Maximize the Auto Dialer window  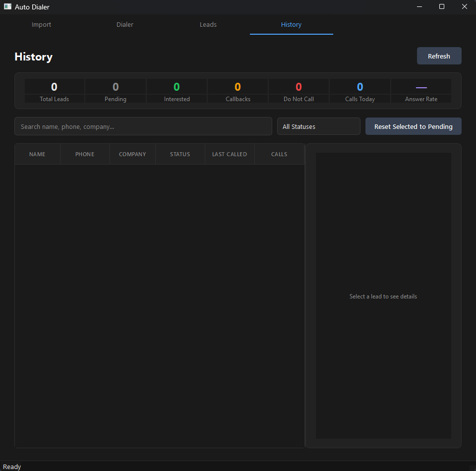point(442,6)
